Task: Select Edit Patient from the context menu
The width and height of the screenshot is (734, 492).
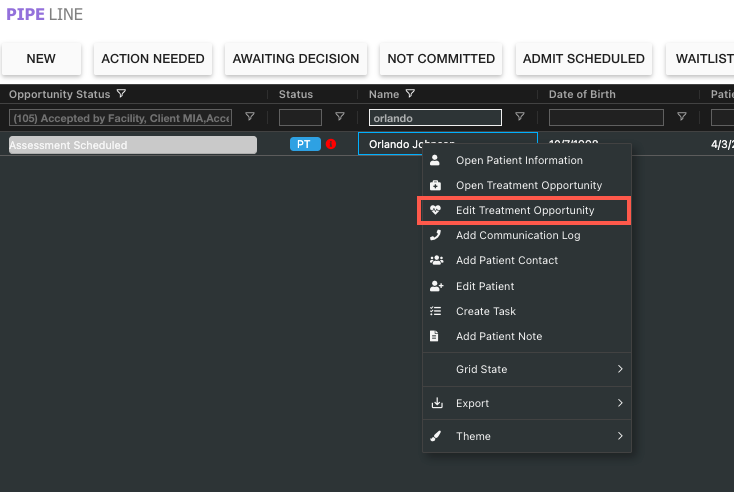Action: [485, 286]
